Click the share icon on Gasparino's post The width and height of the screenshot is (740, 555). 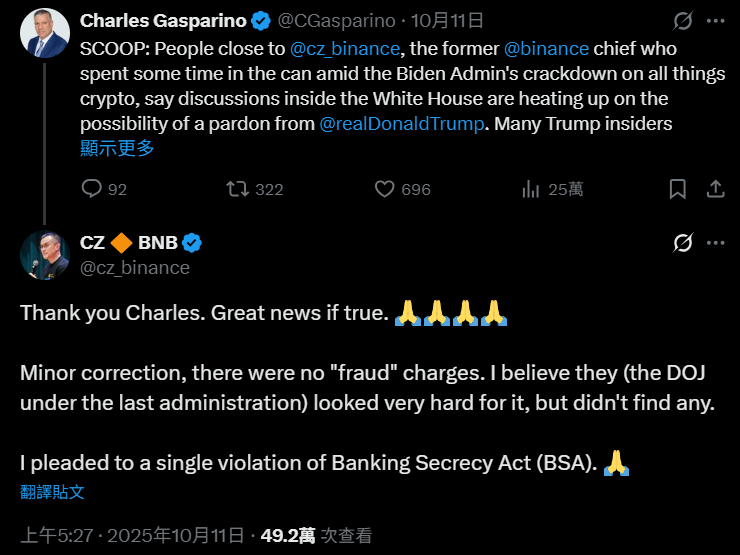pyautogui.click(x=715, y=189)
